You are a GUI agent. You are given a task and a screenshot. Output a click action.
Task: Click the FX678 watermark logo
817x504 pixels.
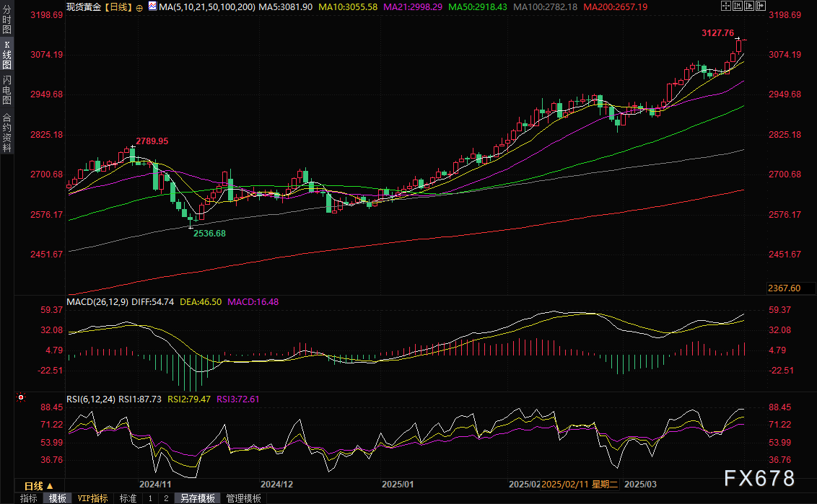pos(759,478)
